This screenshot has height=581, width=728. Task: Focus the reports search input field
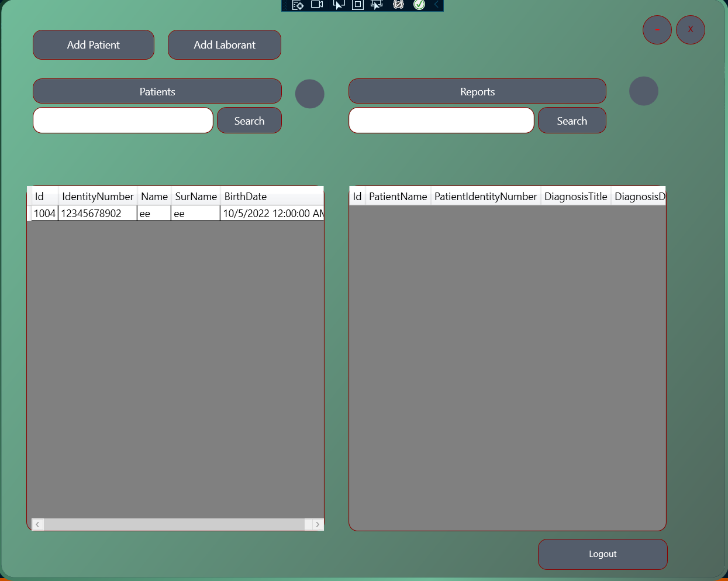click(441, 121)
